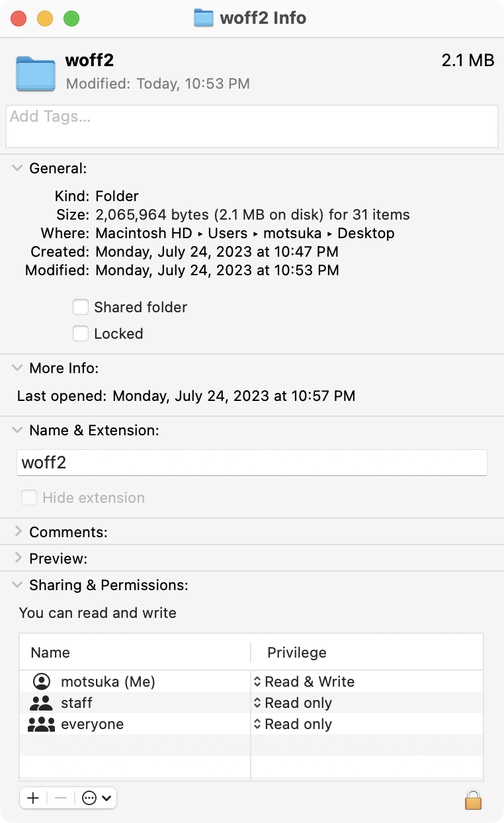Click the woff2 name text field
Viewport: 504px width, 823px height.
click(252, 462)
